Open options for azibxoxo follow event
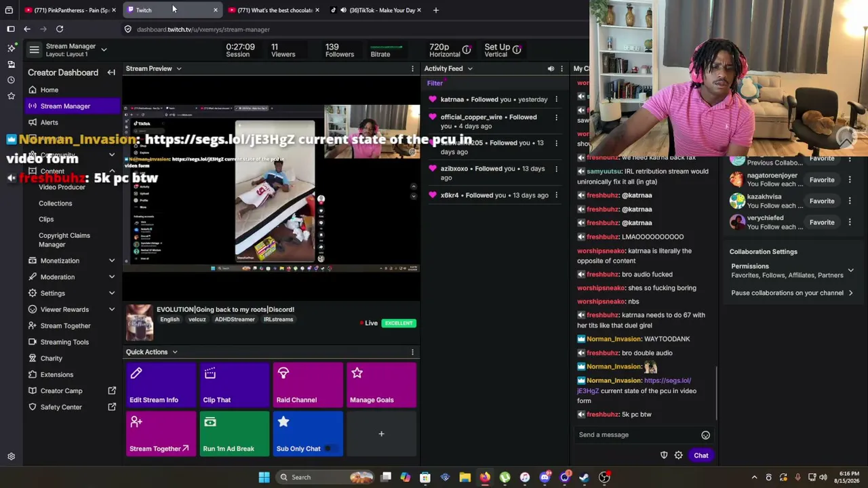The image size is (868, 488). click(556, 169)
